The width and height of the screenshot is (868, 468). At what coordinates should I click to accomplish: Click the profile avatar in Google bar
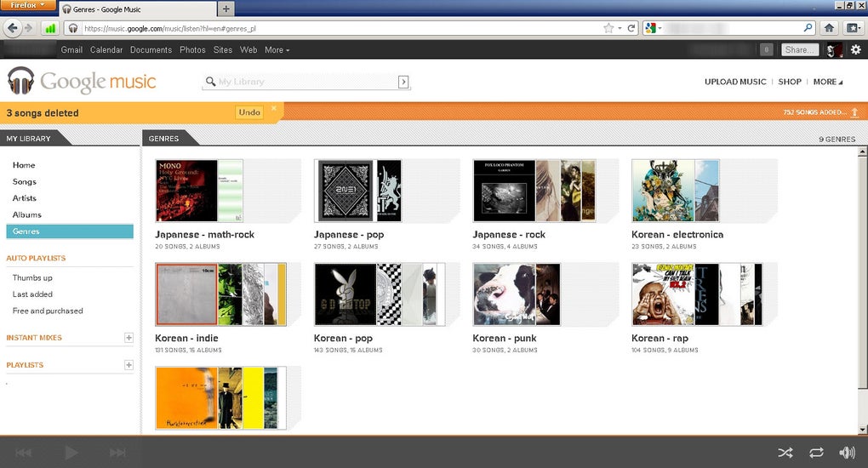(834, 50)
